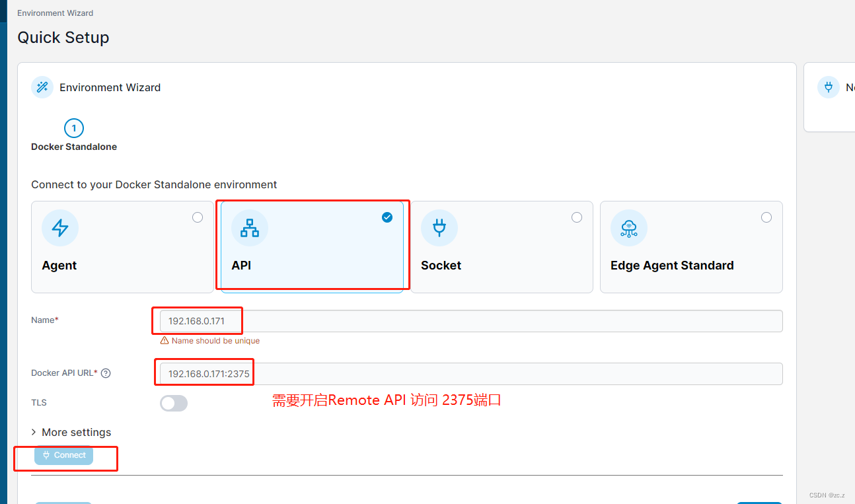This screenshot has width=855, height=504.
Task: Click the Docker Standalone step 1 indicator
Action: pos(74,128)
